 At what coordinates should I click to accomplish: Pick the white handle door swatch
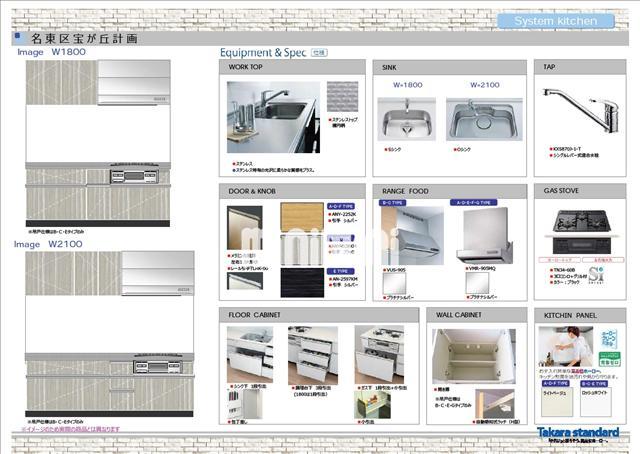click(302, 250)
